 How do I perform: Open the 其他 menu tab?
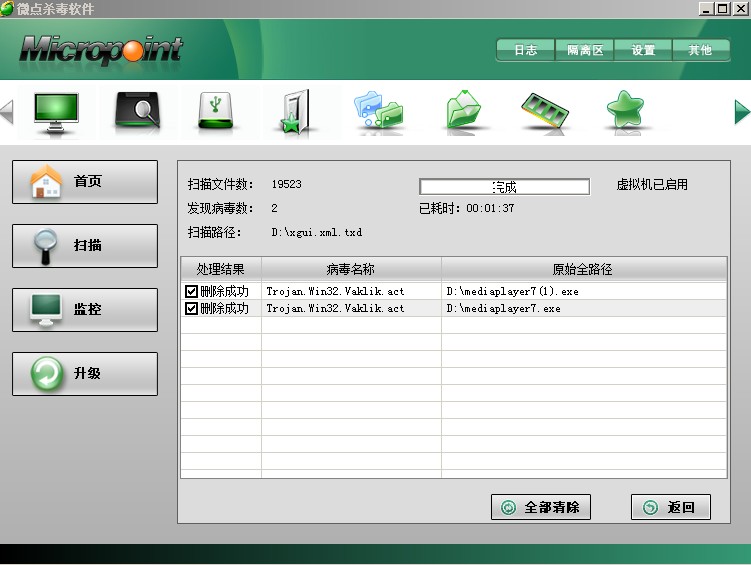(701, 50)
